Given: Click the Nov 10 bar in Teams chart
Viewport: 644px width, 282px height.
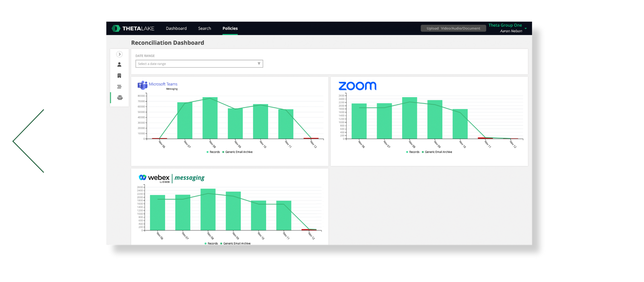Looking at the screenshot, I should click(x=260, y=122).
